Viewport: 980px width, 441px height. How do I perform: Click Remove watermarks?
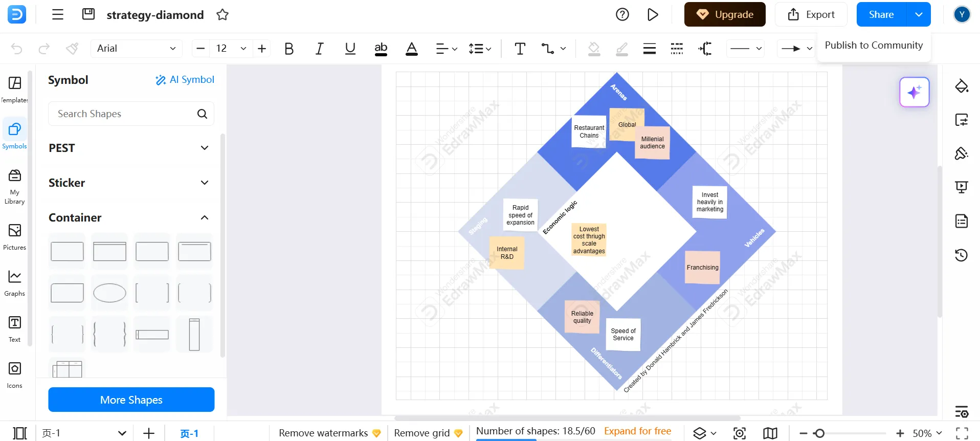point(330,433)
